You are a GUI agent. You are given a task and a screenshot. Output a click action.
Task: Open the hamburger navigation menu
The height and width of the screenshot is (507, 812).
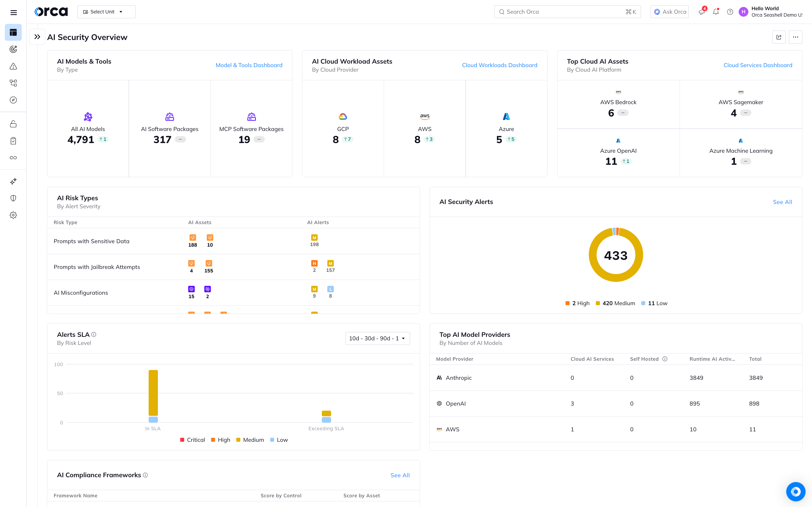(x=13, y=12)
